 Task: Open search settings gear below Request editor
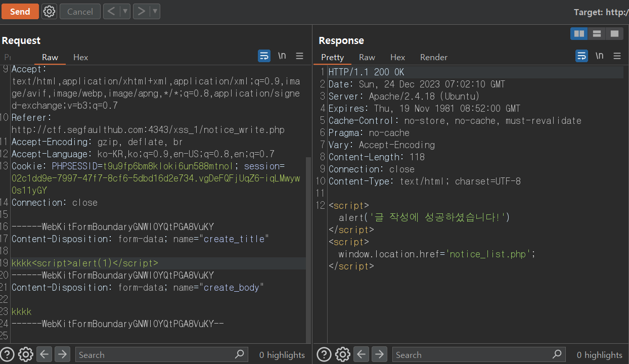click(x=26, y=354)
